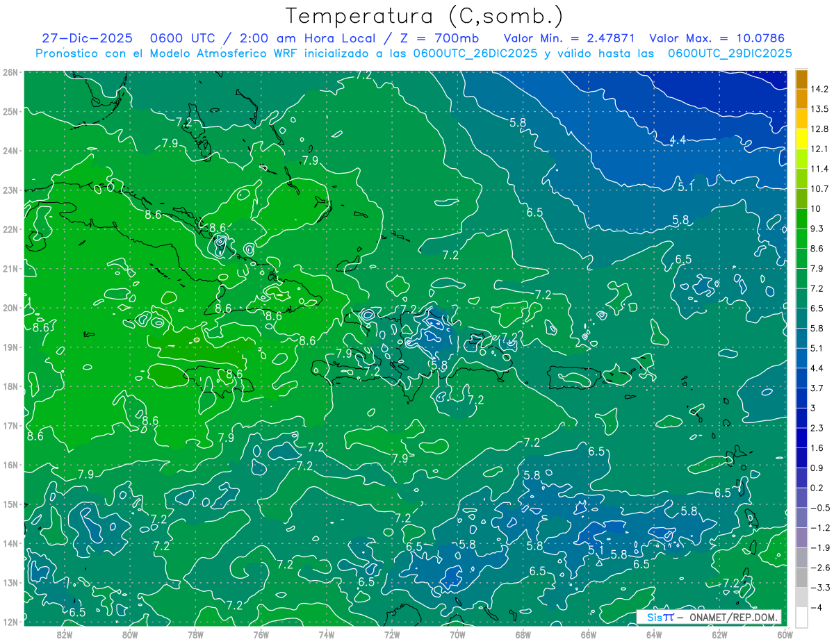Viewport: 834px width, 644px height.
Task: Pick the purple swatch between -1.2 and -0.5
Action: [x=801, y=518]
